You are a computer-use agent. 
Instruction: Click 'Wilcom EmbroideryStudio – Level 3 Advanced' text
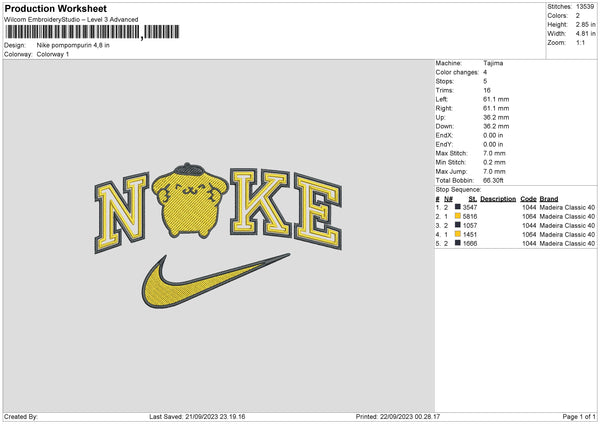click(x=71, y=20)
